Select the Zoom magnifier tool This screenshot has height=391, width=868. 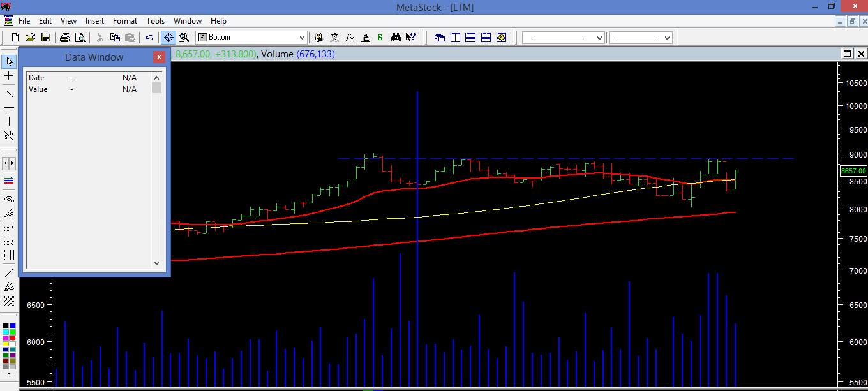184,38
